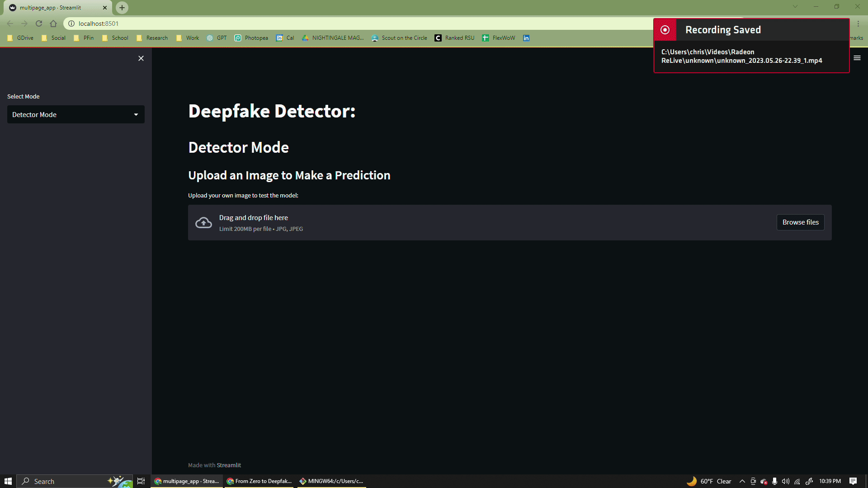
Task: Open the GPT bookmark
Action: pyautogui.click(x=217, y=38)
